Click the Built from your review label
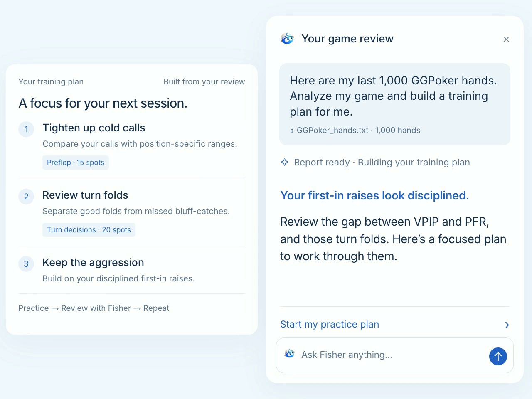This screenshot has height=399, width=532. pos(204,81)
